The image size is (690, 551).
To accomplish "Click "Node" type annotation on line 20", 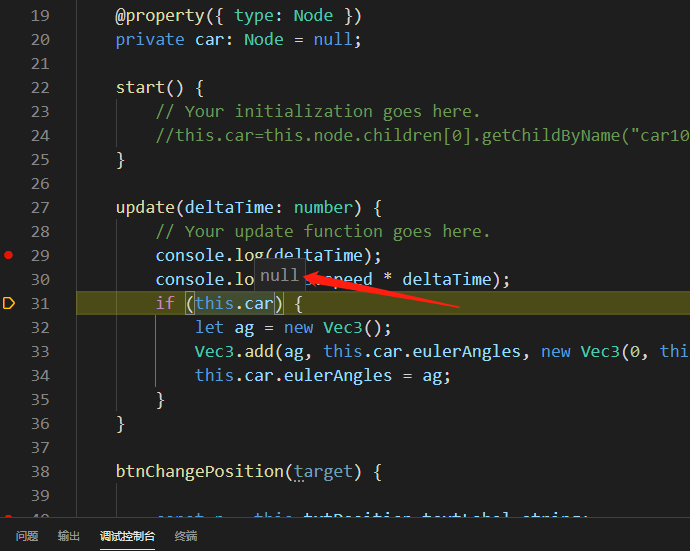I will 264,40.
